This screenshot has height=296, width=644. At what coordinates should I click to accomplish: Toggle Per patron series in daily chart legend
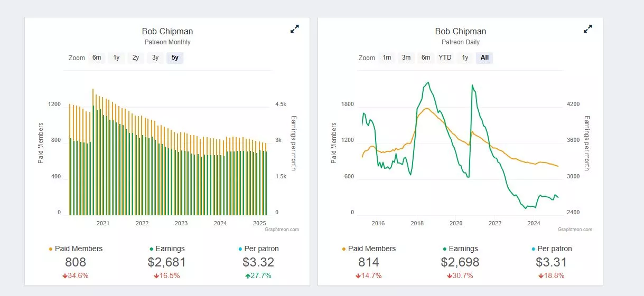coord(552,249)
